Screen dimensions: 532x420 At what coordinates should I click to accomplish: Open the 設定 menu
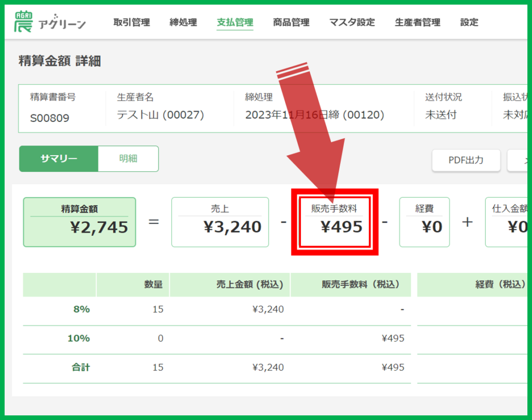click(x=469, y=22)
